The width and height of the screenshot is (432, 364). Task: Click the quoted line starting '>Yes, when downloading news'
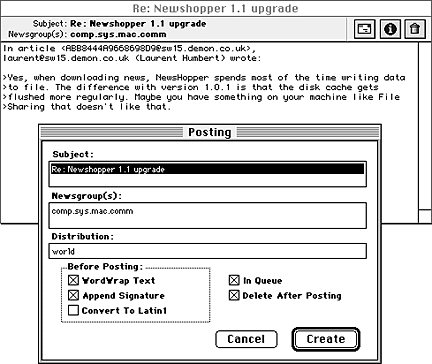204,78
